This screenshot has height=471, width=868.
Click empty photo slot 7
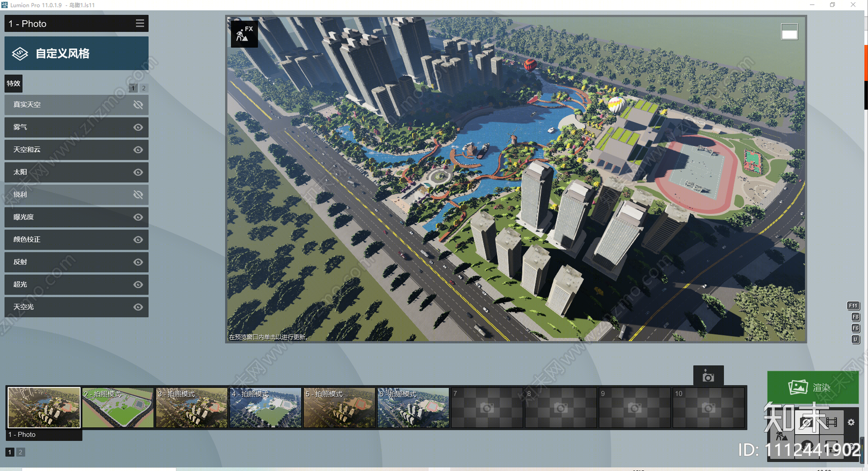click(487, 408)
